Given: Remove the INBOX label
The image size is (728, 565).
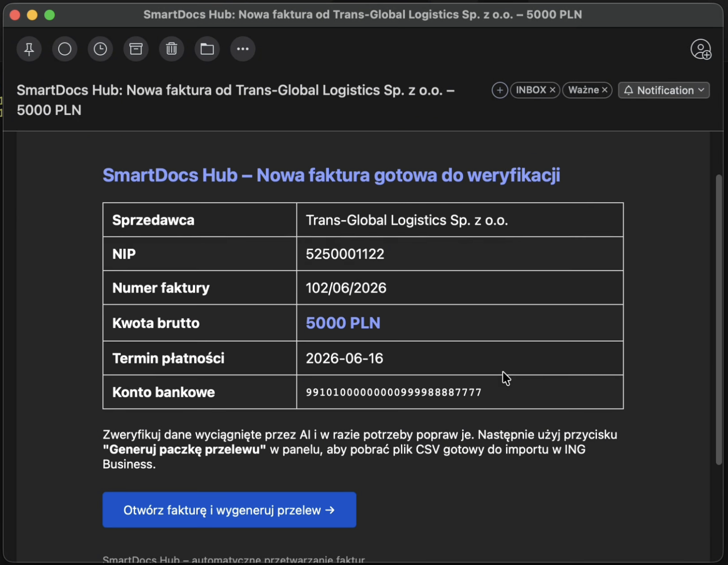Looking at the screenshot, I should (x=552, y=90).
